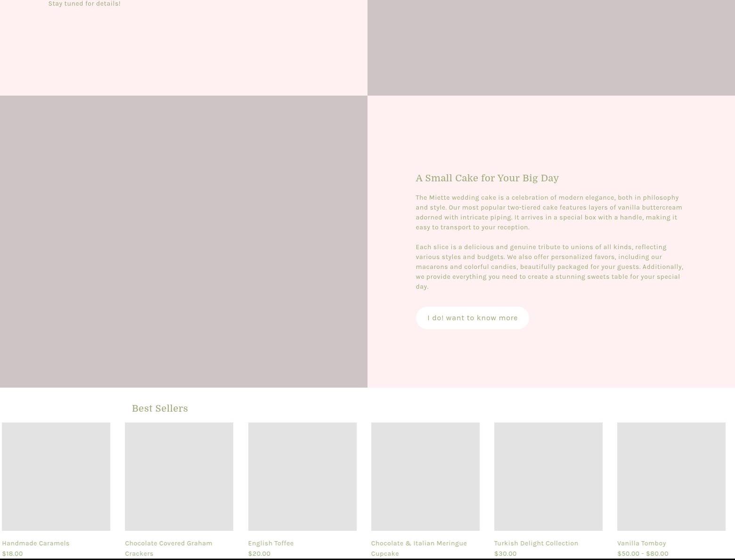Open the Vanilla Tomboy title link
The image size is (735, 560).
(641, 543)
